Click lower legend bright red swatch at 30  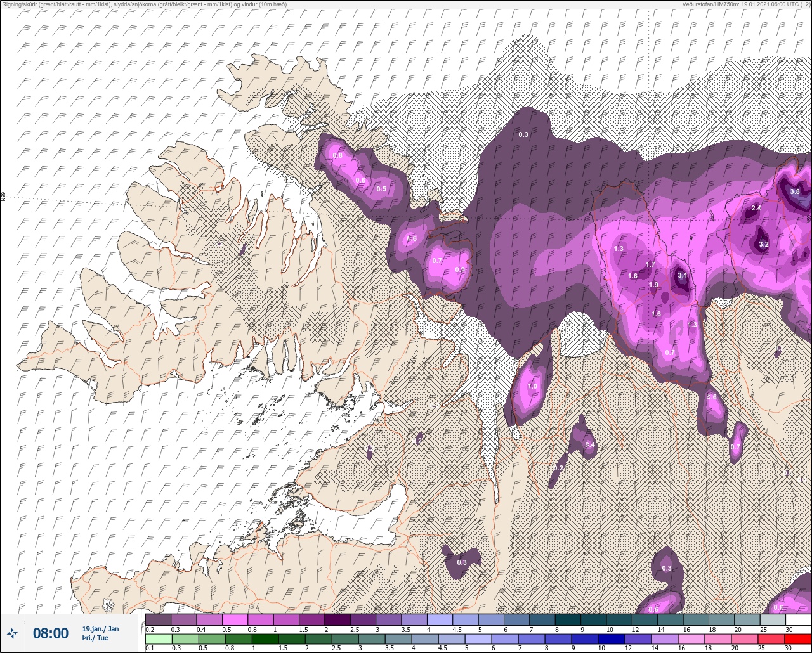coord(799,639)
